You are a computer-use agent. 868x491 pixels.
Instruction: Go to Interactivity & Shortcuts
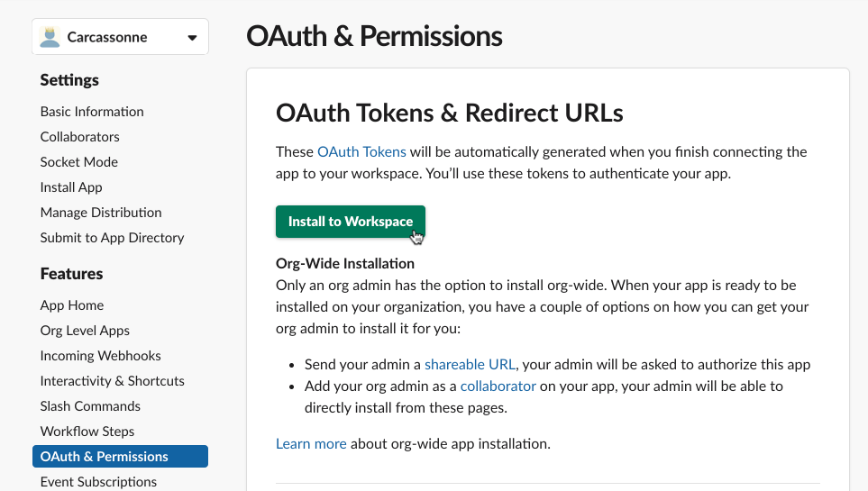coord(112,381)
